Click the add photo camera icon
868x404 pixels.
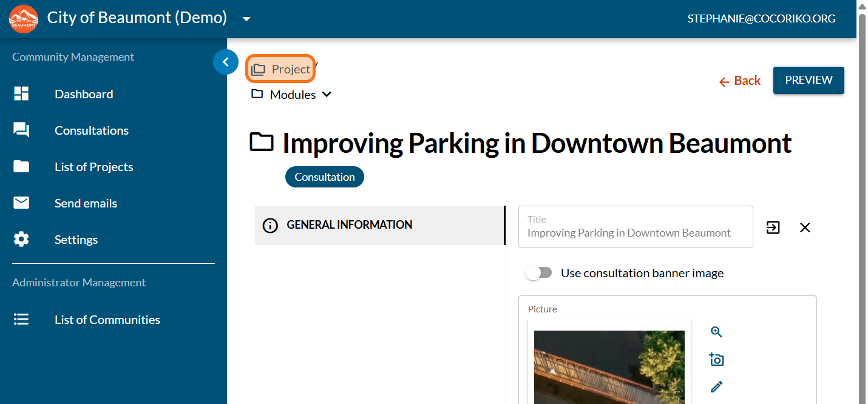tap(716, 360)
